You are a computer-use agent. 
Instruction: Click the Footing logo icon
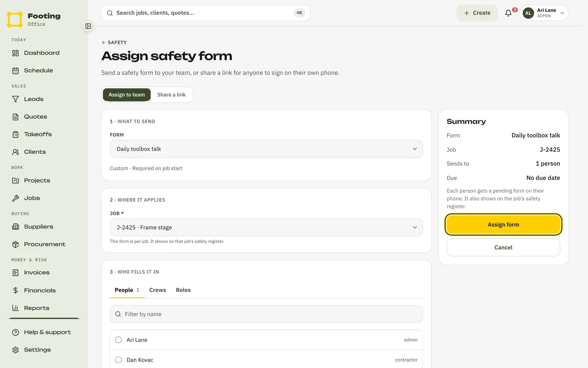click(15, 20)
